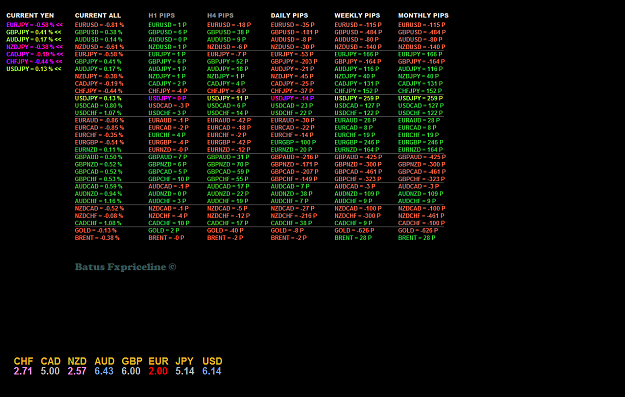Image resolution: width=625 pixels, height=397 pixels.
Task: Click GOLD = -0.13 % in CURRENT ALL
Action: (96, 230)
